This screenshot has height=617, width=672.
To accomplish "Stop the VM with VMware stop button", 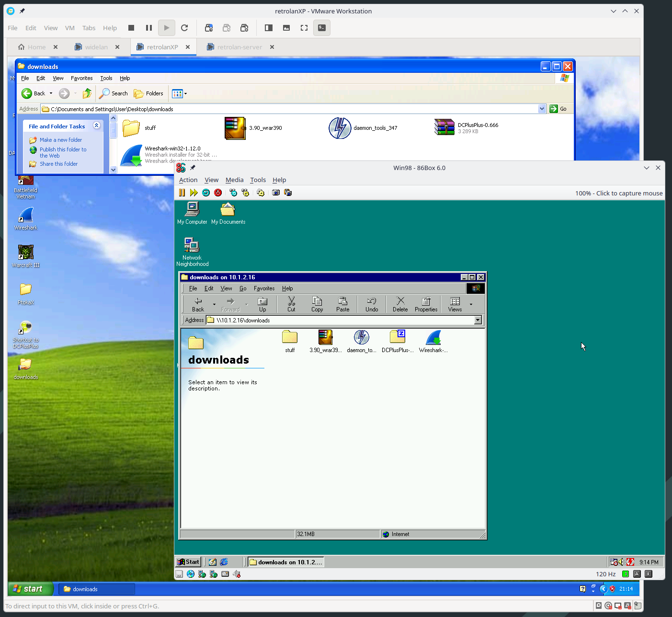I will [131, 28].
